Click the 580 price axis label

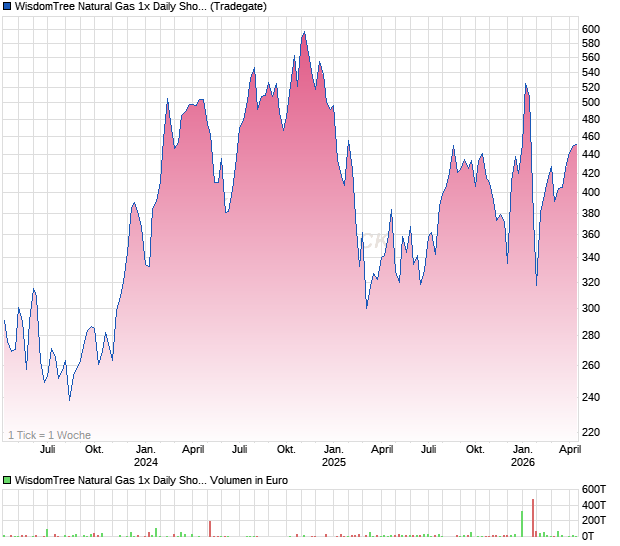(591, 43)
